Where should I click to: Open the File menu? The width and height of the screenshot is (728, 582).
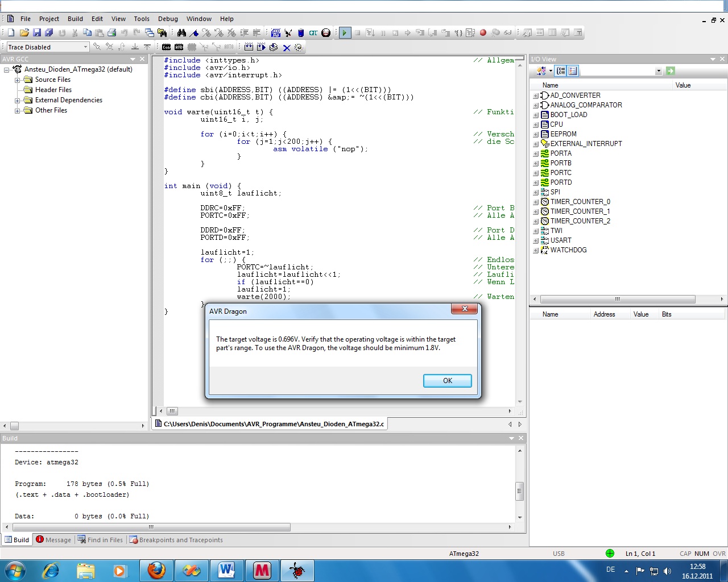pos(26,19)
